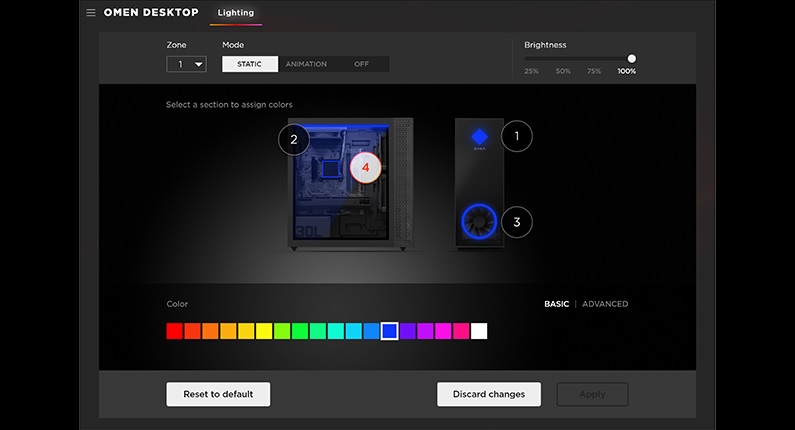Click Reset to default button

(218, 394)
